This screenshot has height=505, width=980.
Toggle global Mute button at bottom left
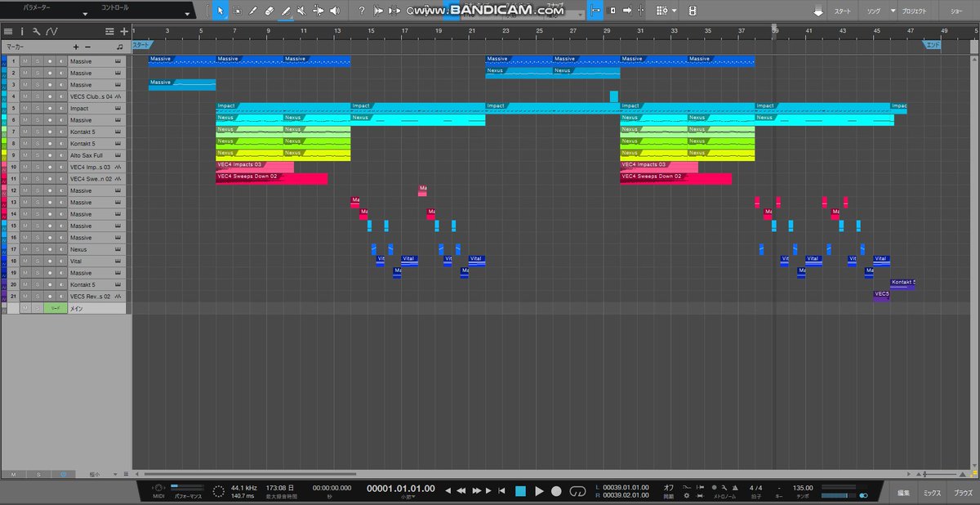(x=13, y=474)
